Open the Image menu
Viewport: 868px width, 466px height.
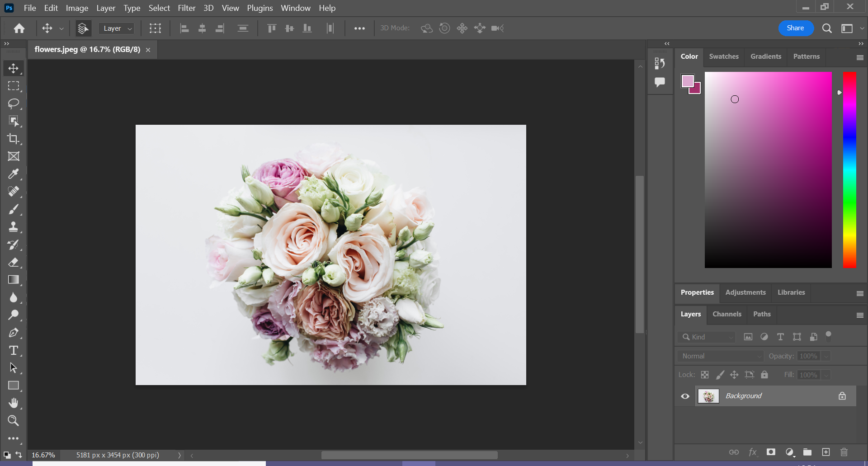[77, 8]
